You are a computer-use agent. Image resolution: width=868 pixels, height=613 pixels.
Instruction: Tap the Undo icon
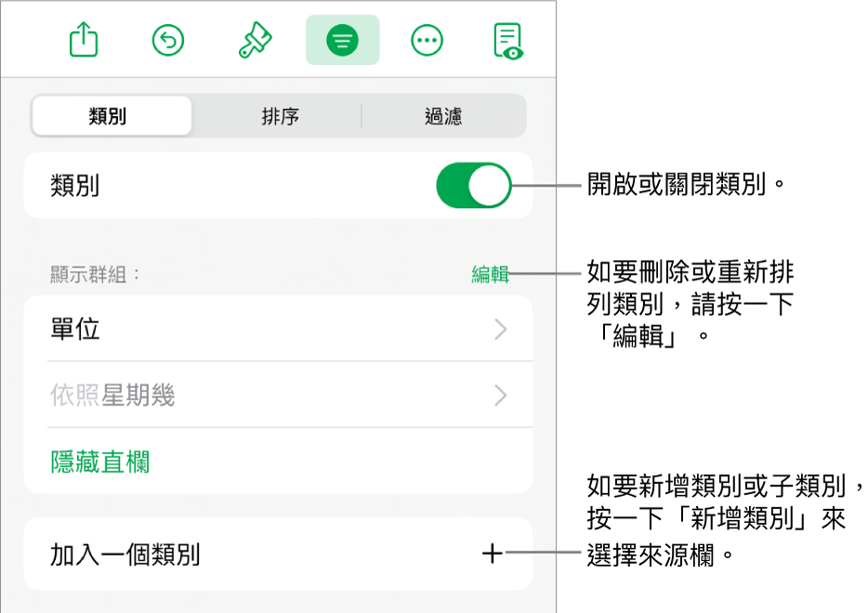pos(167,40)
